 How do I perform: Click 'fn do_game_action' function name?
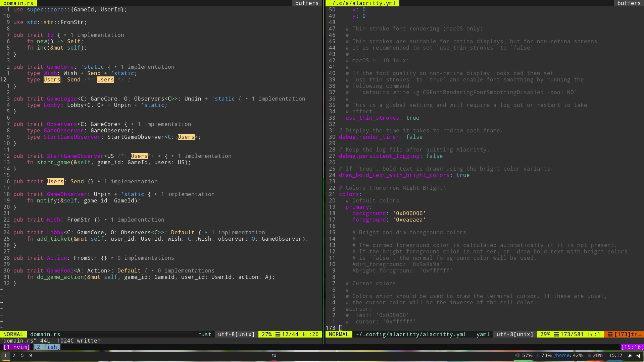tap(60, 277)
